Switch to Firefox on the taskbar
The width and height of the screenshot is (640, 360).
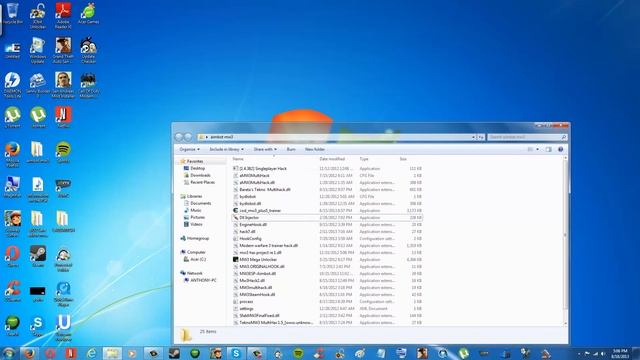[x=29, y=353]
